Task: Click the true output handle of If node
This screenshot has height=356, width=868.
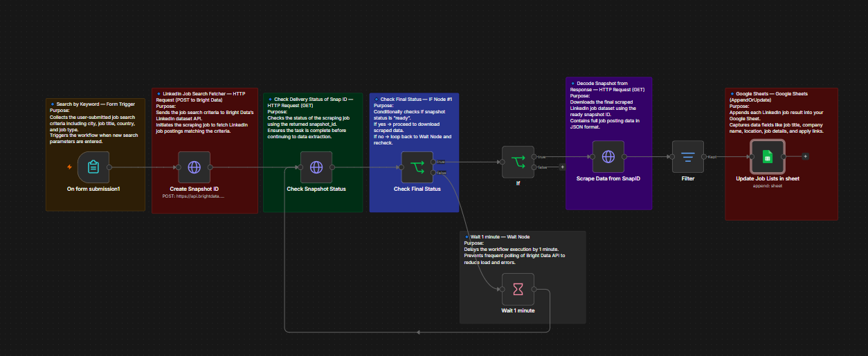Action: pos(534,157)
